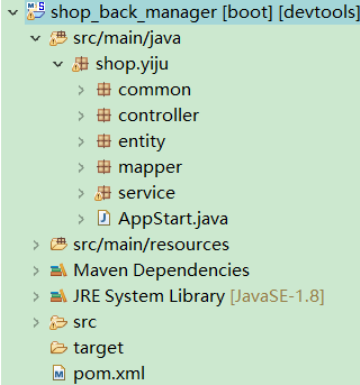Select the service package name

coord(147,193)
